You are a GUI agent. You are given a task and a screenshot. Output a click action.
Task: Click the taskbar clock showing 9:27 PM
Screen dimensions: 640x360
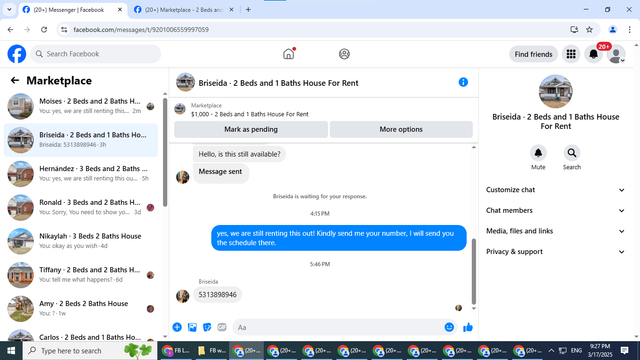600,351
